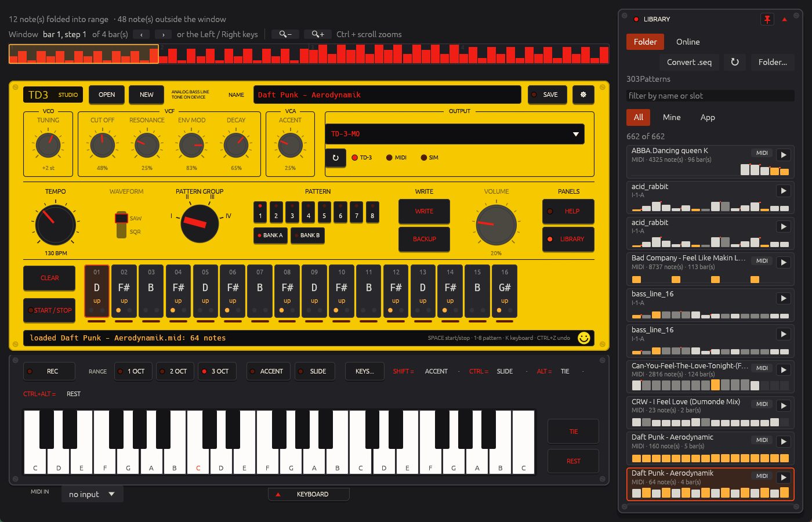812x522 pixels.
Task: Collapse the Library panel with red triangle
Action: [x=784, y=19]
